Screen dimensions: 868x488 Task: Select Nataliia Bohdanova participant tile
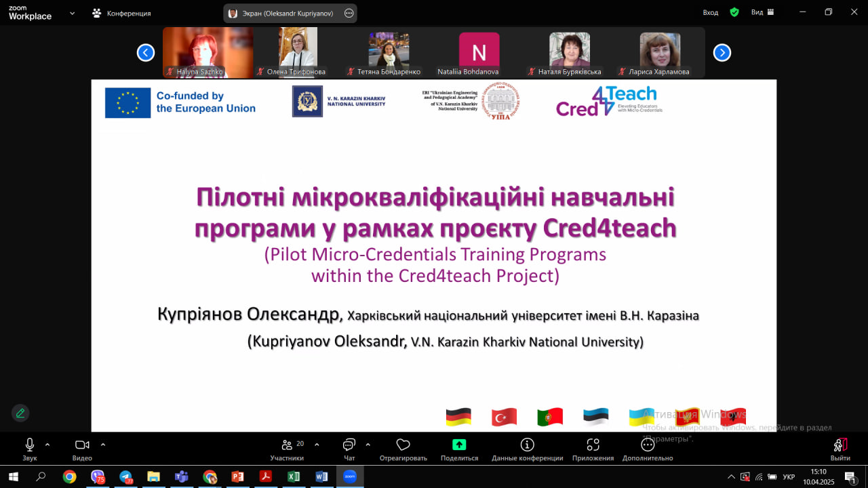tap(479, 52)
